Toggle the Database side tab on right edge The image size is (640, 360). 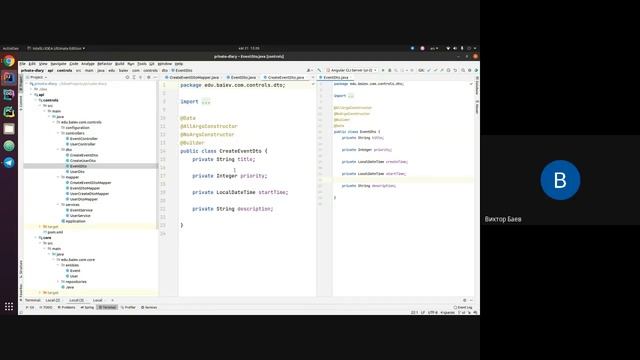point(477,85)
